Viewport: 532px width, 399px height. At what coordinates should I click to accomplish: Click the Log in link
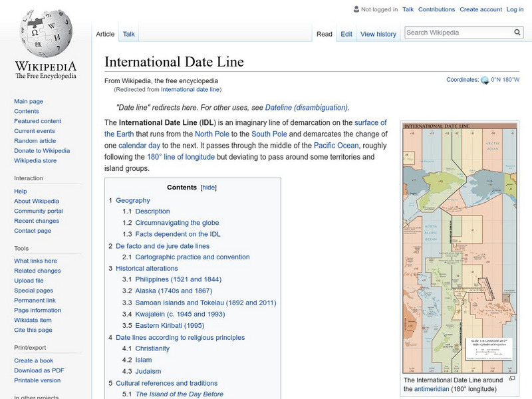pos(515,10)
